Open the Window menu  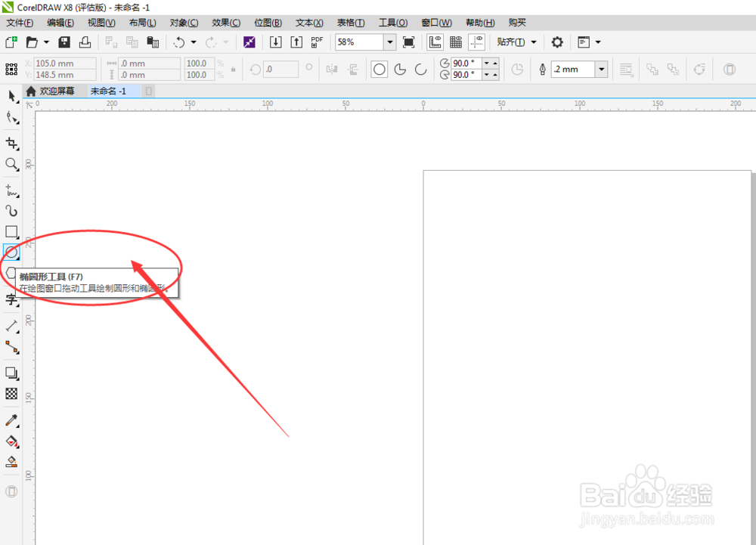point(436,23)
